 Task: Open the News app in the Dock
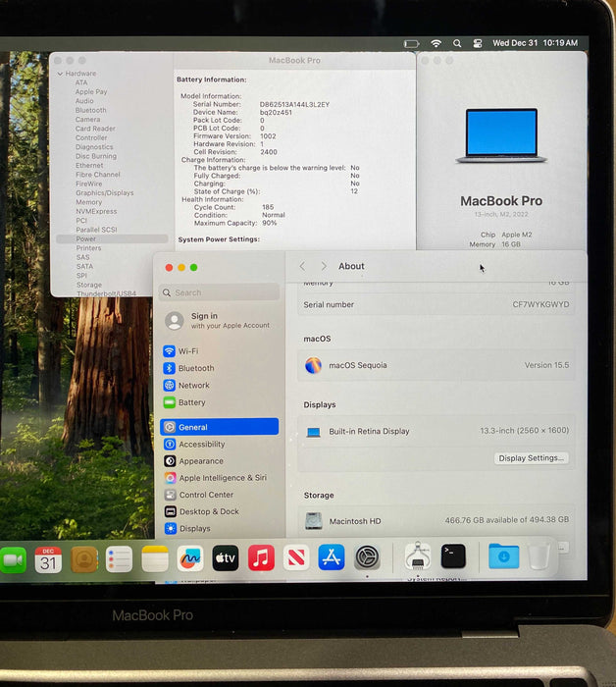point(296,557)
